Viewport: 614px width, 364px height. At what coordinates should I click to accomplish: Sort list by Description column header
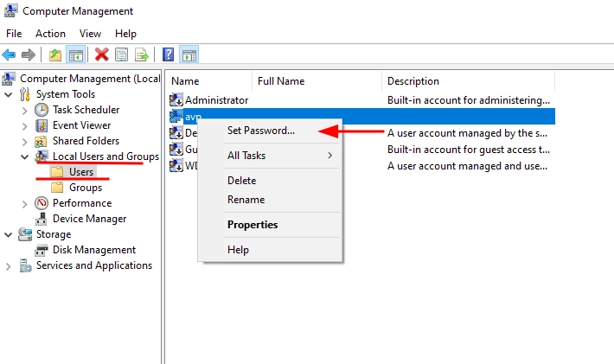pyautogui.click(x=413, y=81)
